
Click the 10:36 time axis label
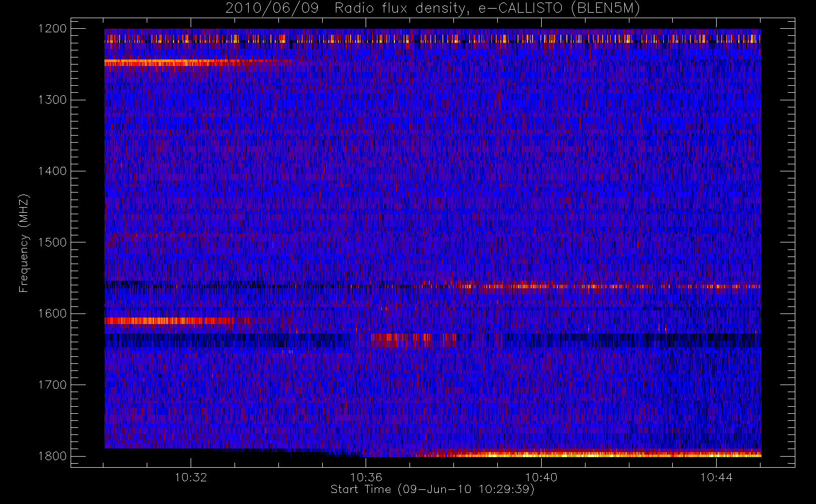pos(366,477)
